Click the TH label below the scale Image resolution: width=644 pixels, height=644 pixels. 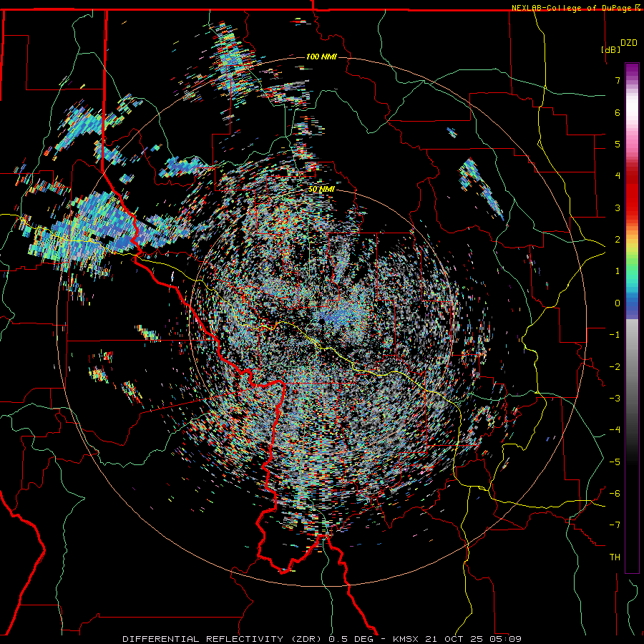click(x=615, y=557)
